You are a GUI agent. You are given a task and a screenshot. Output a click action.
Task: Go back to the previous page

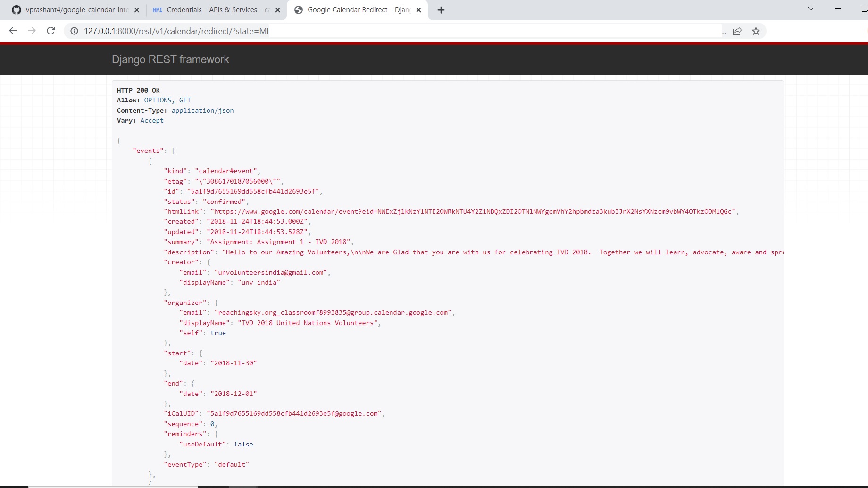[x=13, y=31]
